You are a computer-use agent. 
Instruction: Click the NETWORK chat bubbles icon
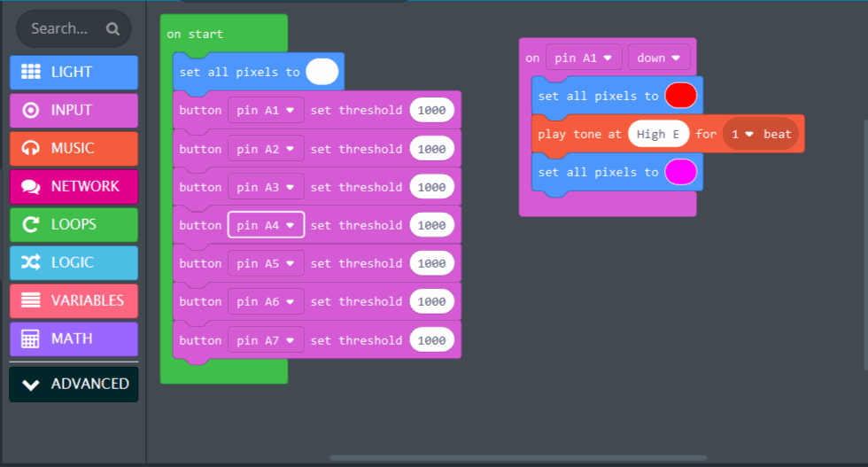pyautogui.click(x=31, y=186)
